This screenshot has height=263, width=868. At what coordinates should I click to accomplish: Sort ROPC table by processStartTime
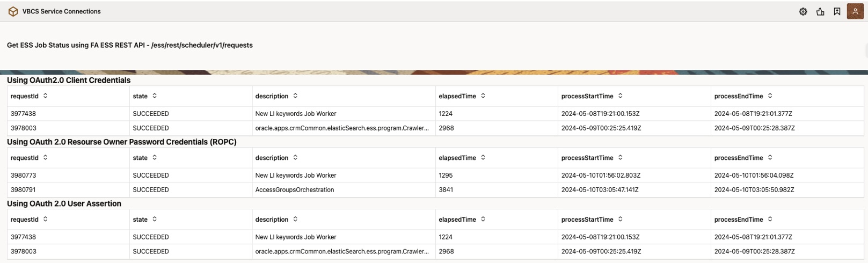point(621,158)
